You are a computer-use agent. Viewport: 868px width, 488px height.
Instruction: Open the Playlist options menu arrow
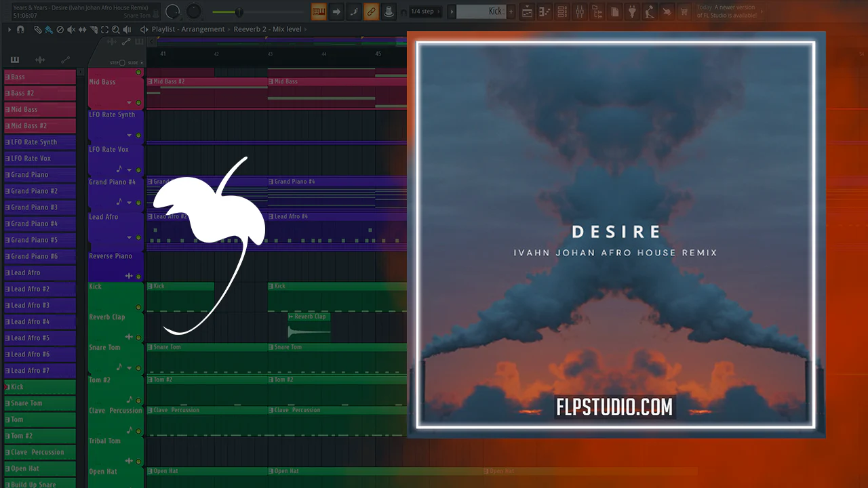pos(9,30)
